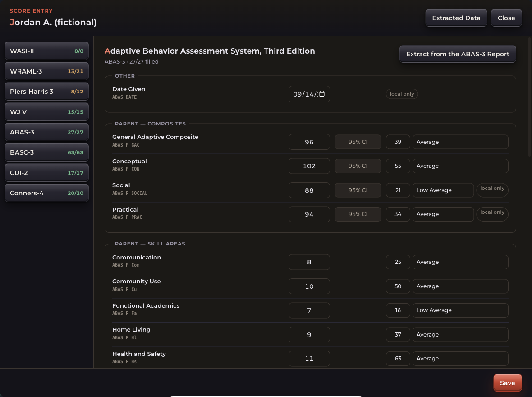Open the calendar picker icon in Date Given
This screenshot has width=532, height=397.
point(322,94)
